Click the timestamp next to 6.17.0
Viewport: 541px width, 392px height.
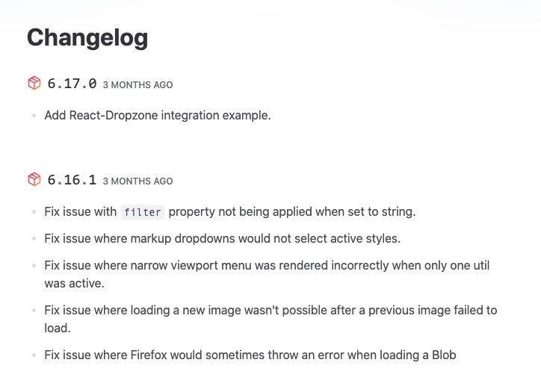(137, 85)
